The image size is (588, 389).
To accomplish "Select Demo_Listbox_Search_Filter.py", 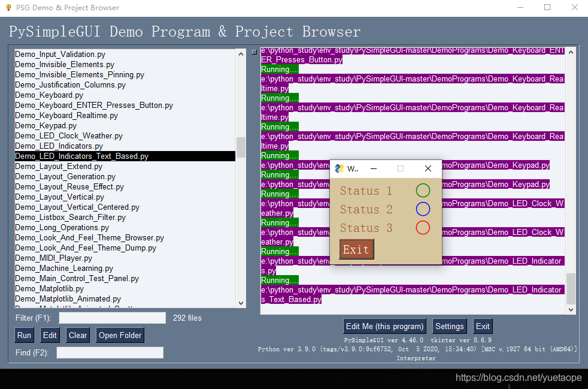I will click(125, 217).
